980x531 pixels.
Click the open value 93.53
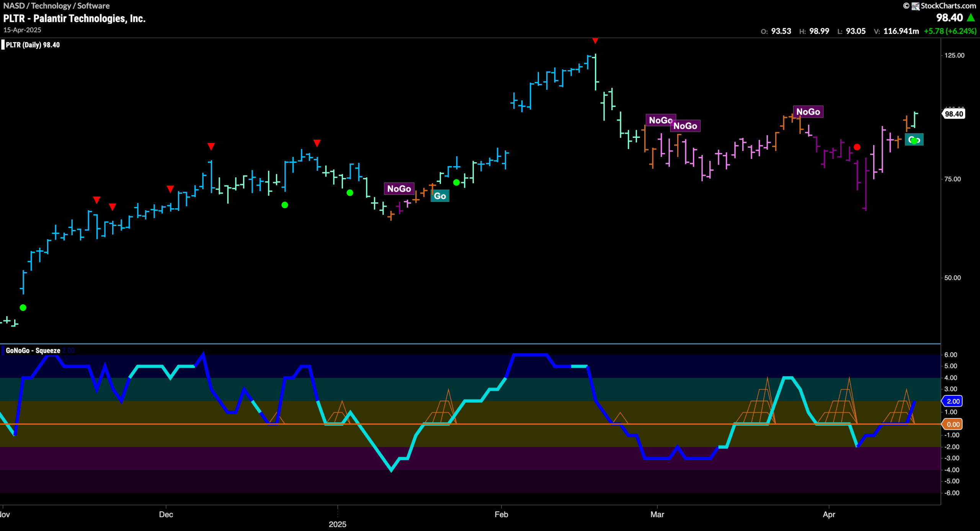(x=781, y=31)
